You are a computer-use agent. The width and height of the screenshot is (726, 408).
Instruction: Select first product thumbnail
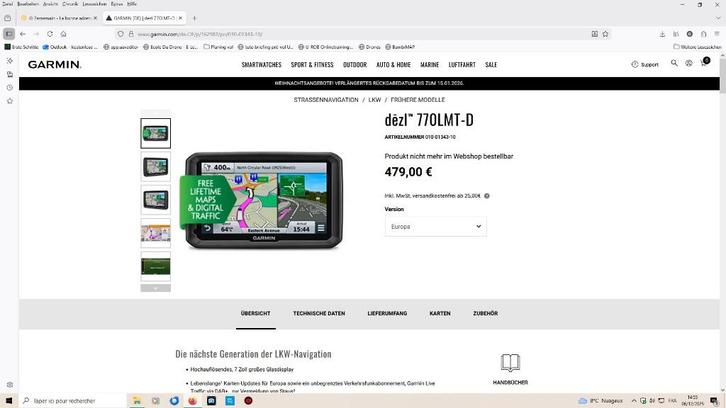point(156,133)
